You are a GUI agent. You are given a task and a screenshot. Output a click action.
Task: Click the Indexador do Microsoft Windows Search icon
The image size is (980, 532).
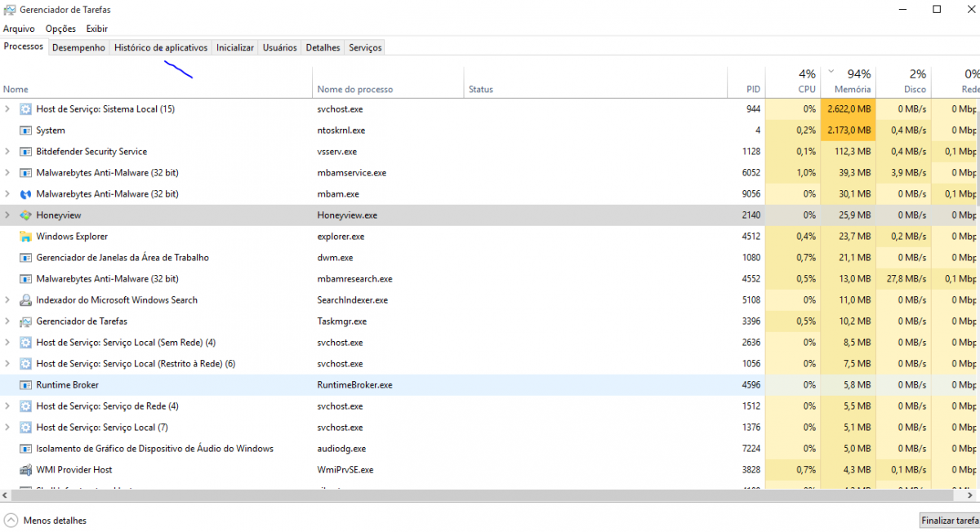[x=25, y=300]
